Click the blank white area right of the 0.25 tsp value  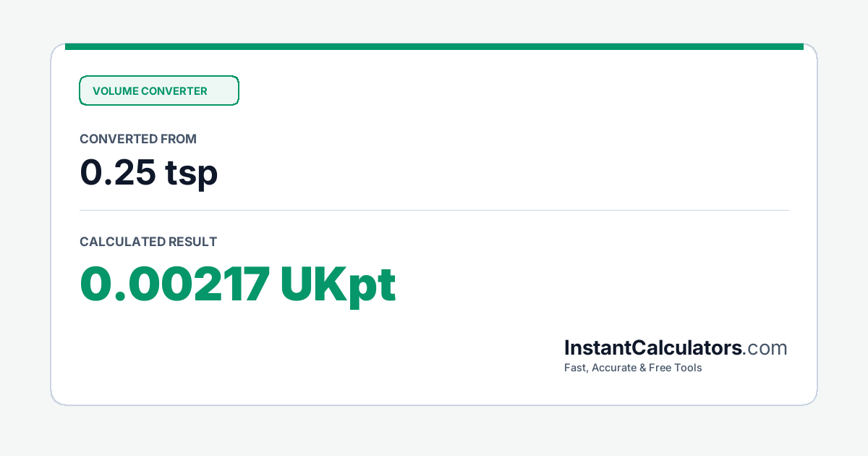tap(506, 173)
